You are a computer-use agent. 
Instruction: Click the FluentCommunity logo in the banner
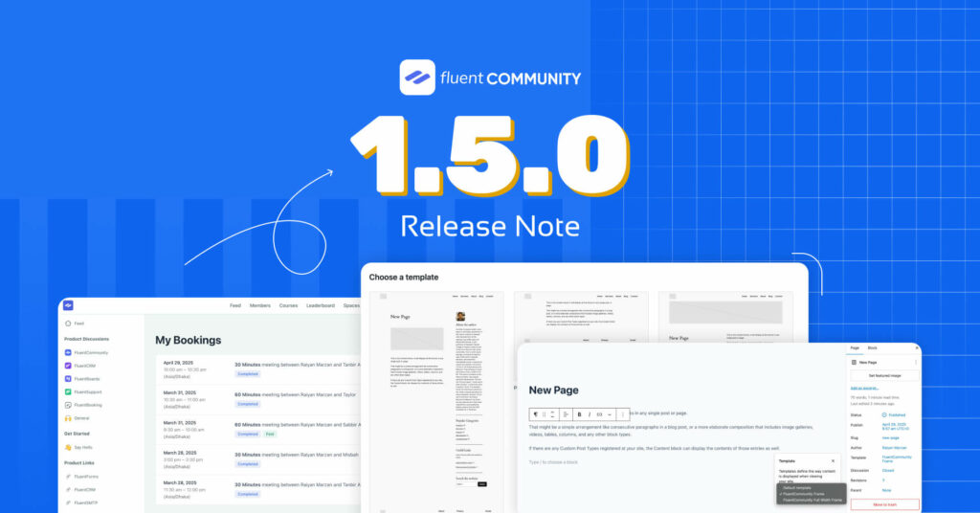pyautogui.click(x=417, y=78)
